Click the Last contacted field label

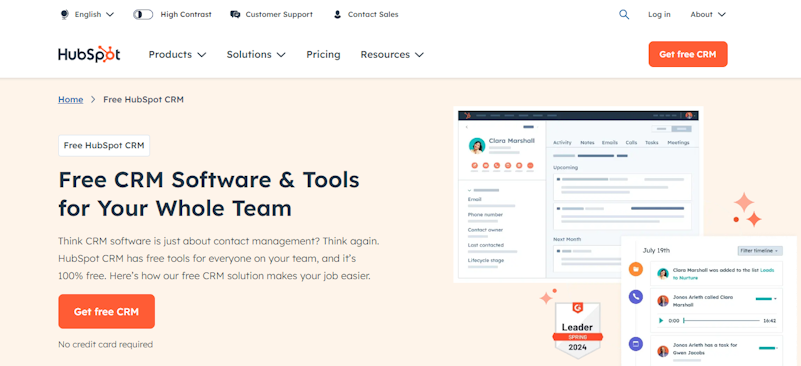485,245
